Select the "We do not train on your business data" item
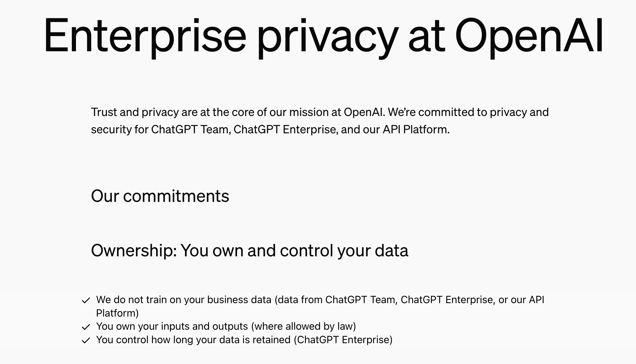636x364 pixels. coord(320,306)
